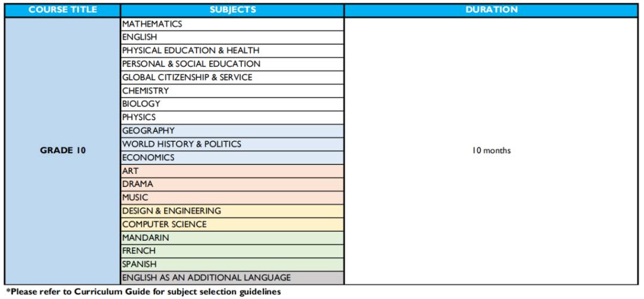
Task: Select PERSONAL & SOCIAL EDUCATION row
Action: tap(232, 64)
